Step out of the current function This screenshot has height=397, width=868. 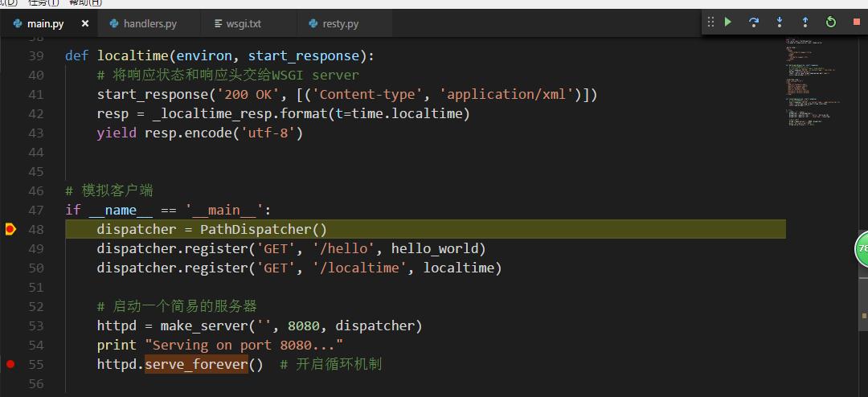point(805,23)
